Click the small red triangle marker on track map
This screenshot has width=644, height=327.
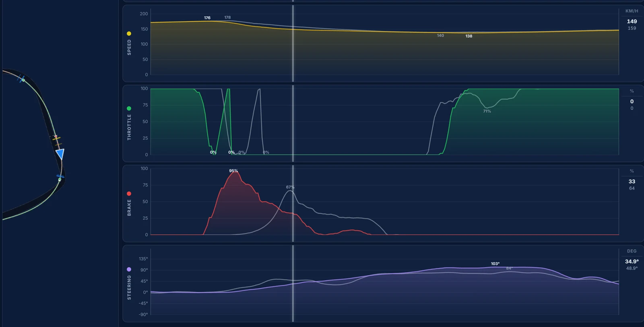tap(56, 137)
